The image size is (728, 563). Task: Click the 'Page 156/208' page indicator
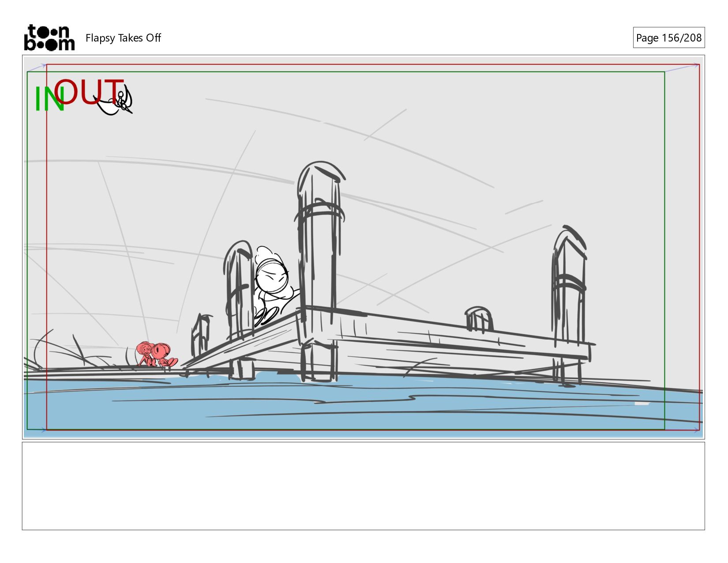click(x=668, y=38)
